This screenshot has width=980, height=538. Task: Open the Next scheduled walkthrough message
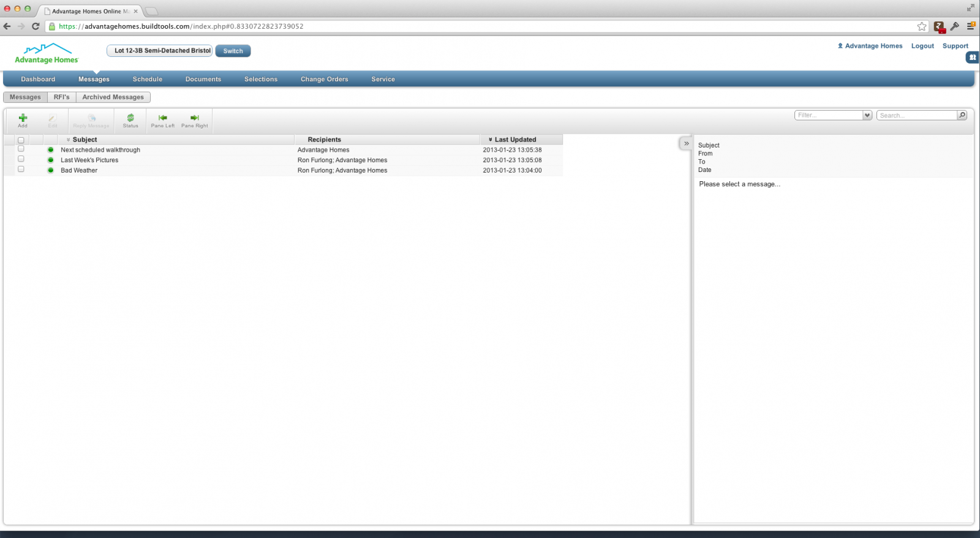point(100,150)
